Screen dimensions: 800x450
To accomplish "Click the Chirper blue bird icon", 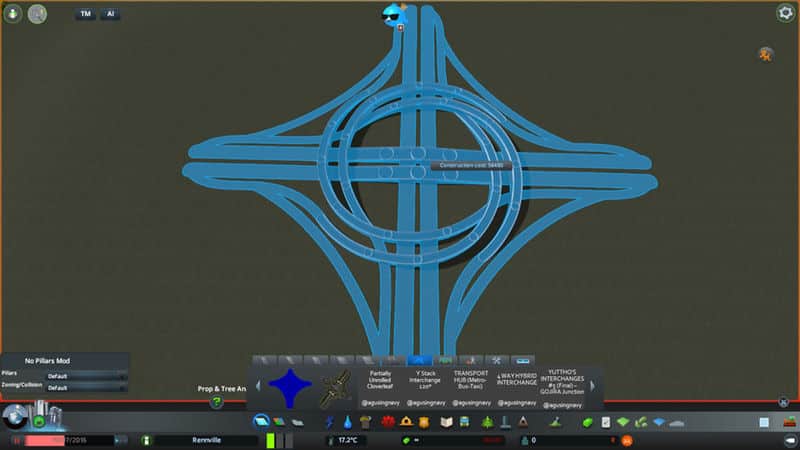I will pyautogui.click(x=392, y=14).
